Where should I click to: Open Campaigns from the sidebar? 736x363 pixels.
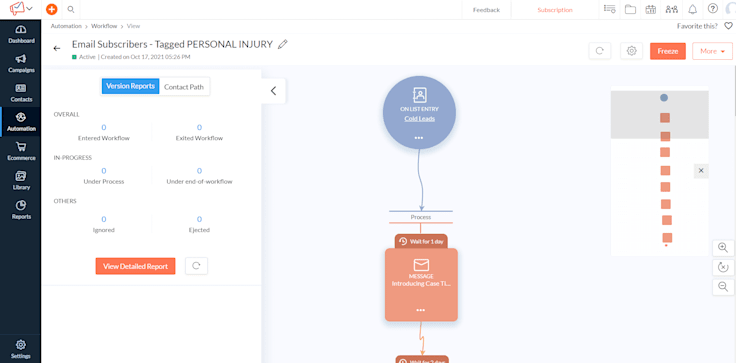click(x=21, y=64)
